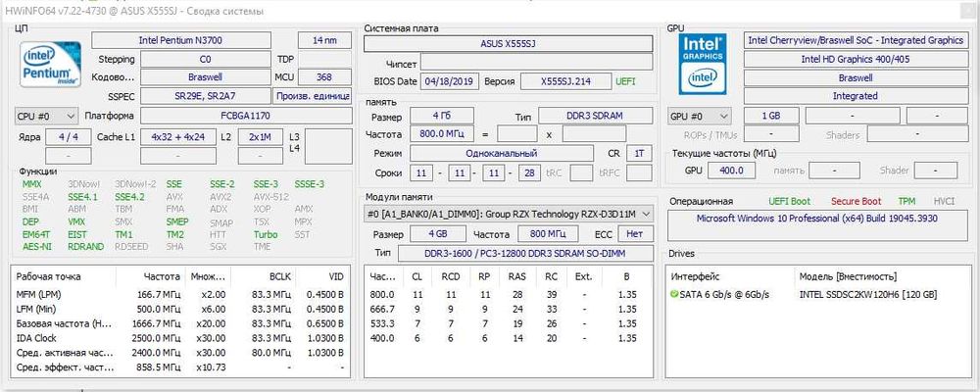
Task: Click the MMX feature label
Action: [32, 184]
